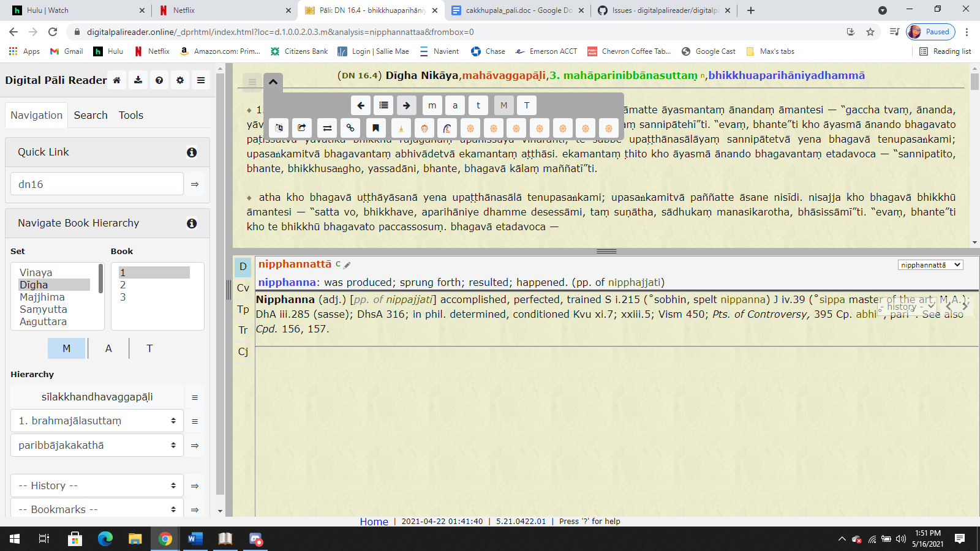Screen dimensions: 980x551
Task: Click the hamburger menu icon in the header
Action: pos(200,80)
